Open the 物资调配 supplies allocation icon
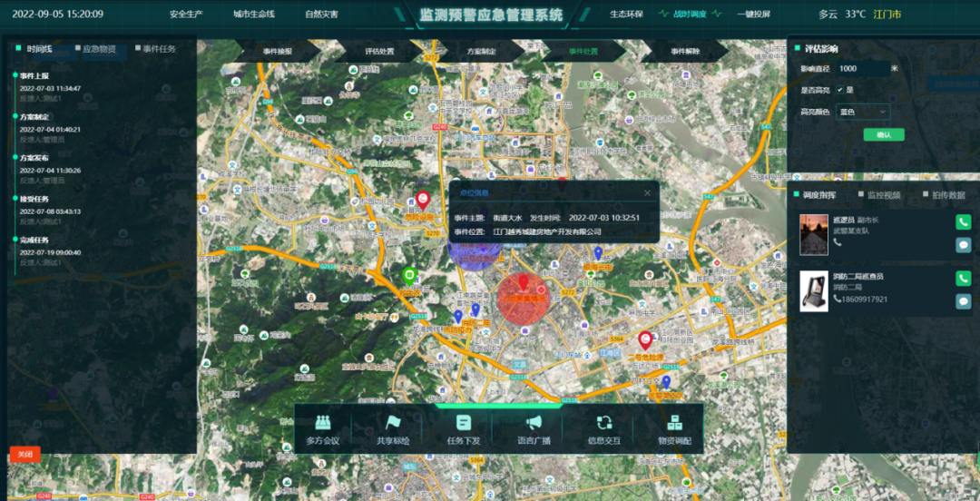The image size is (980, 501). (x=674, y=423)
